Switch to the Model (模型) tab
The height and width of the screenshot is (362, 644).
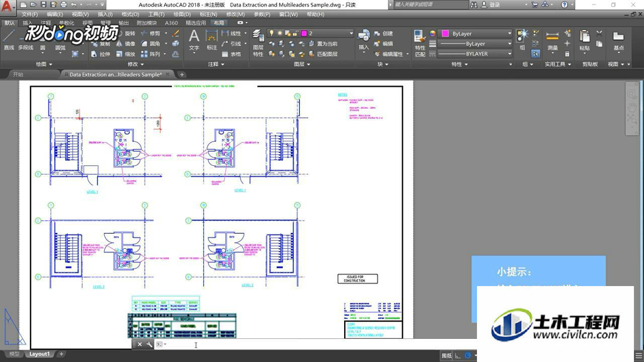click(14, 354)
